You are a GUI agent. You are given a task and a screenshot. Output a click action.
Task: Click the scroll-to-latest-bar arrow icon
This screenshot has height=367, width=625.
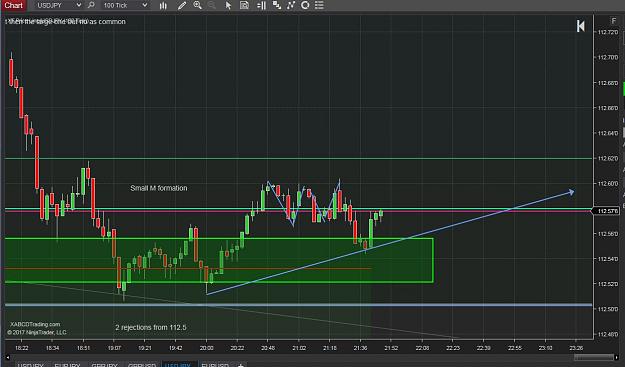click(580, 26)
